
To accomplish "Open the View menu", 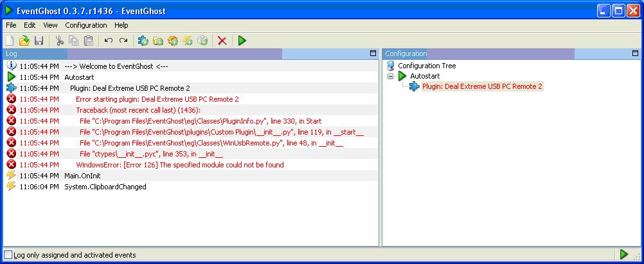I will pos(50,25).
